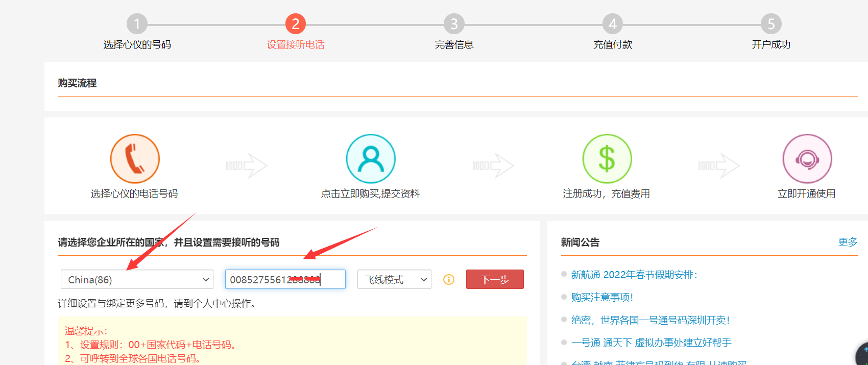Click the 下一步 next step button
This screenshot has width=868, height=365.
[x=495, y=279]
